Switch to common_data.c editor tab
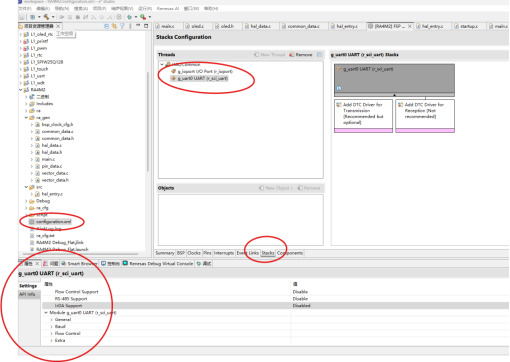 click(303, 26)
